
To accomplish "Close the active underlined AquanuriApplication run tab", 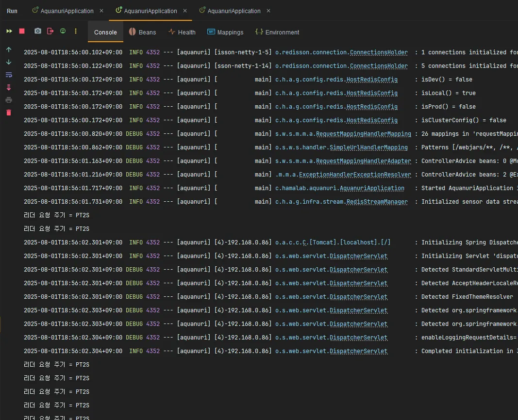I will pyautogui.click(x=185, y=11).
